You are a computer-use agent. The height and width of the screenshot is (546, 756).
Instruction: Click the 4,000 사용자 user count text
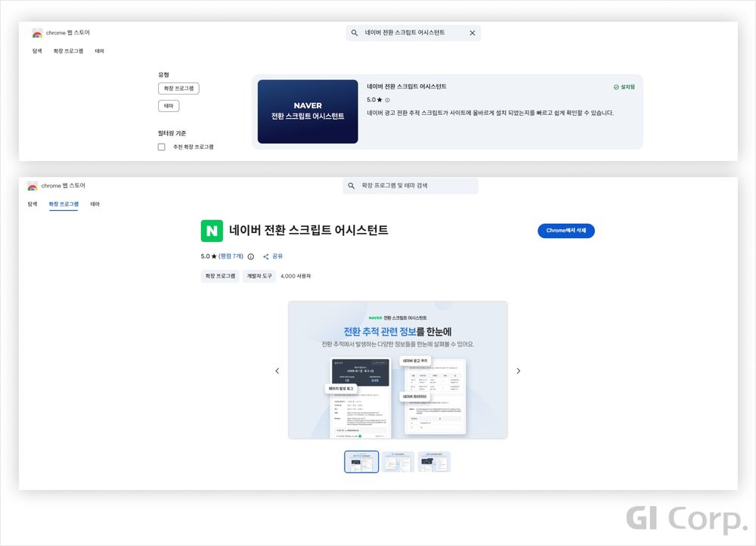(296, 276)
